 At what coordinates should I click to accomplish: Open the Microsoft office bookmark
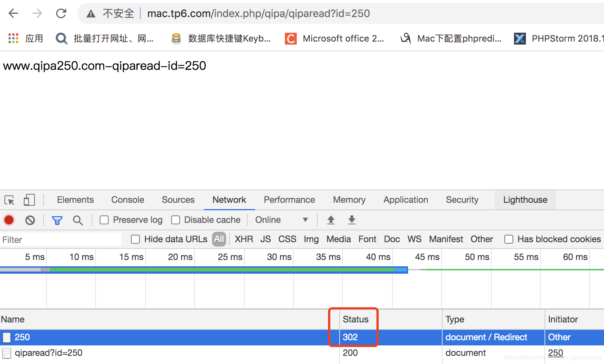pos(335,38)
